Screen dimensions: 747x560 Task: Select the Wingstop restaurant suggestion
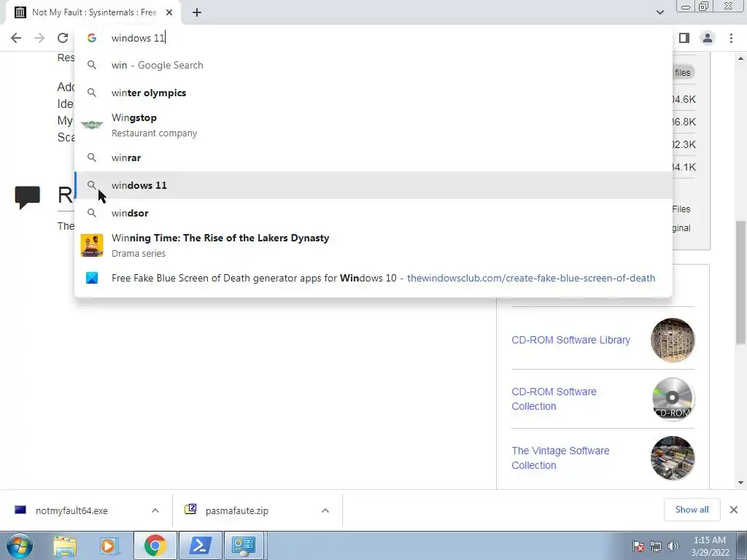(x=373, y=125)
